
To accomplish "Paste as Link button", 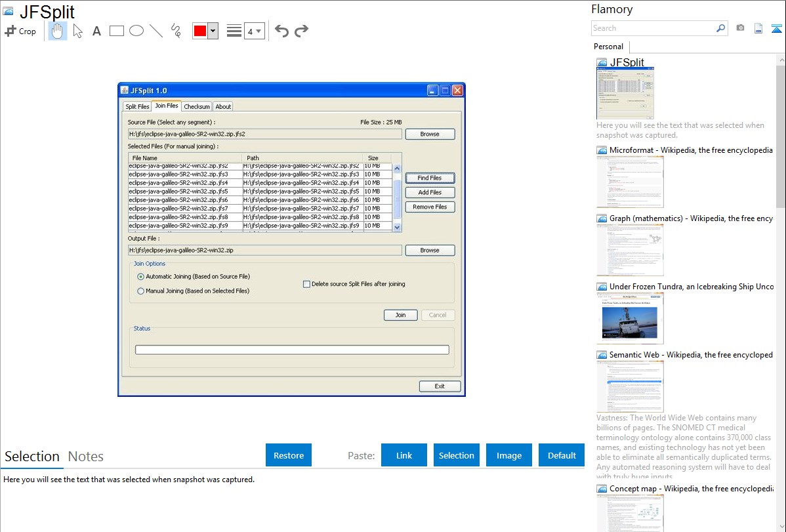I will click(x=404, y=455).
